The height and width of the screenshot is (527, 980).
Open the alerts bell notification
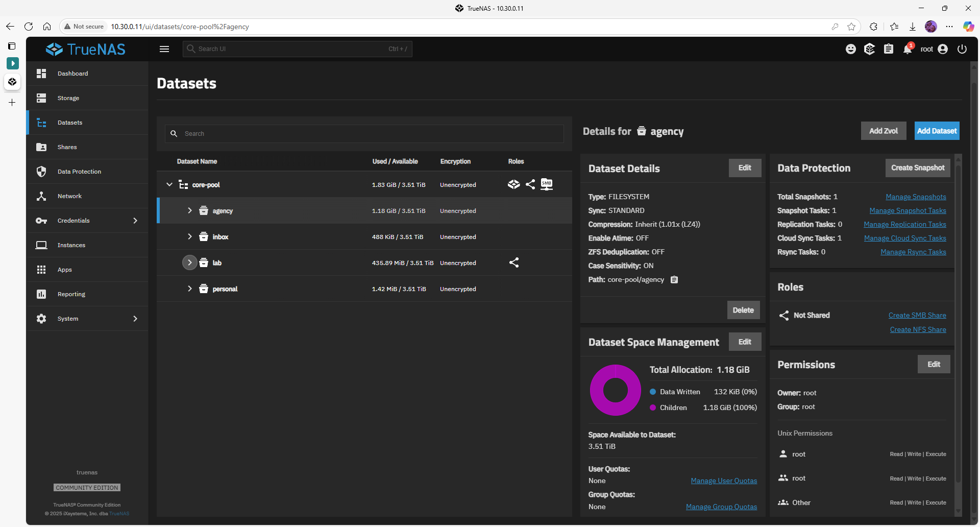(908, 49)
